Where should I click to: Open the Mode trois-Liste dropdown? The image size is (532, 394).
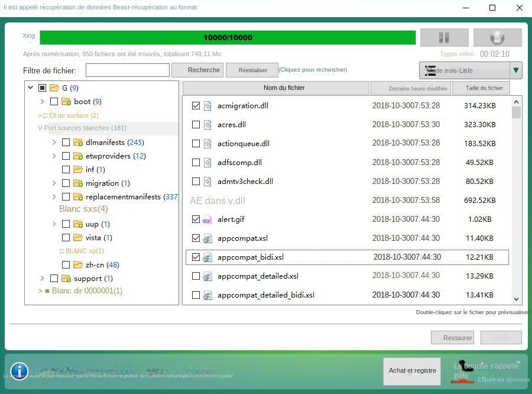515,70
